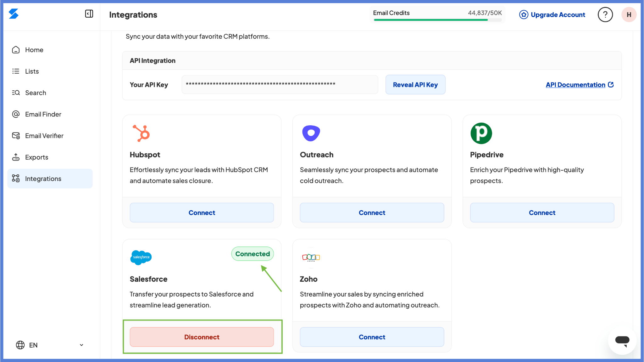Disconnect the Salesforce integration
This screenshot has height=362, width=644.
[202, 337]
